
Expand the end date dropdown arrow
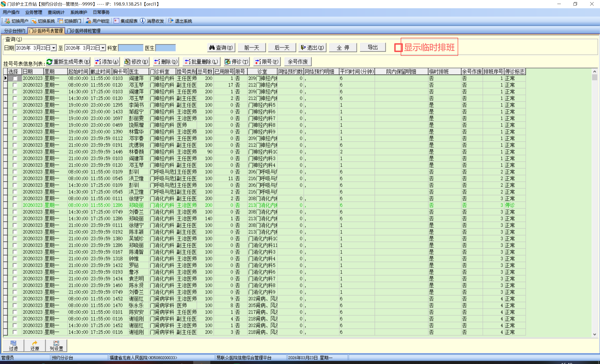103,48
